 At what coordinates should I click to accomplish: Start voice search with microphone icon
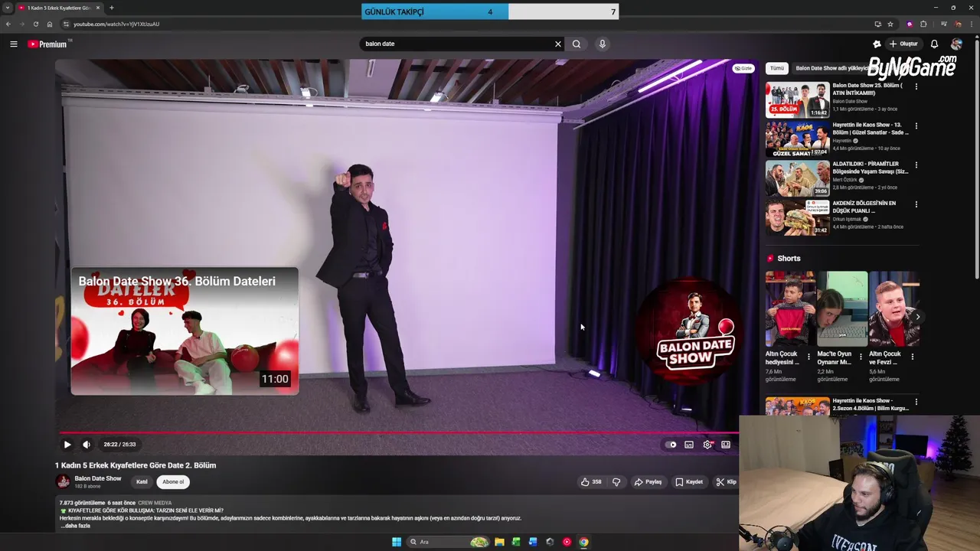point(603,44)
